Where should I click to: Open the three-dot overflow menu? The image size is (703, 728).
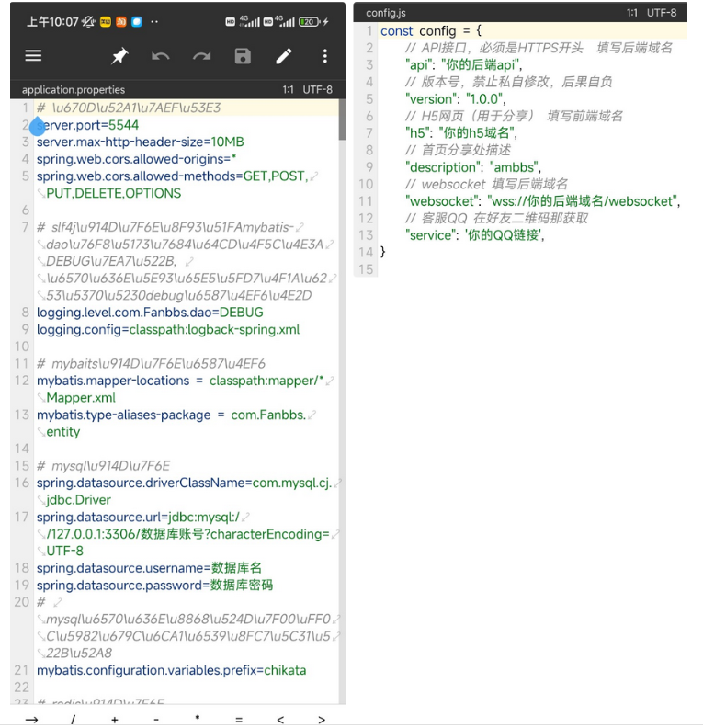tap(324, 57)
